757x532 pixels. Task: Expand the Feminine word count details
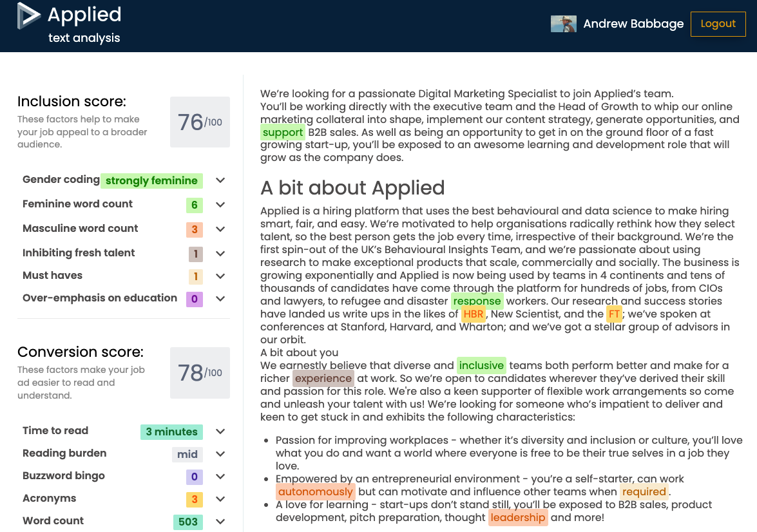coord(220,204)
